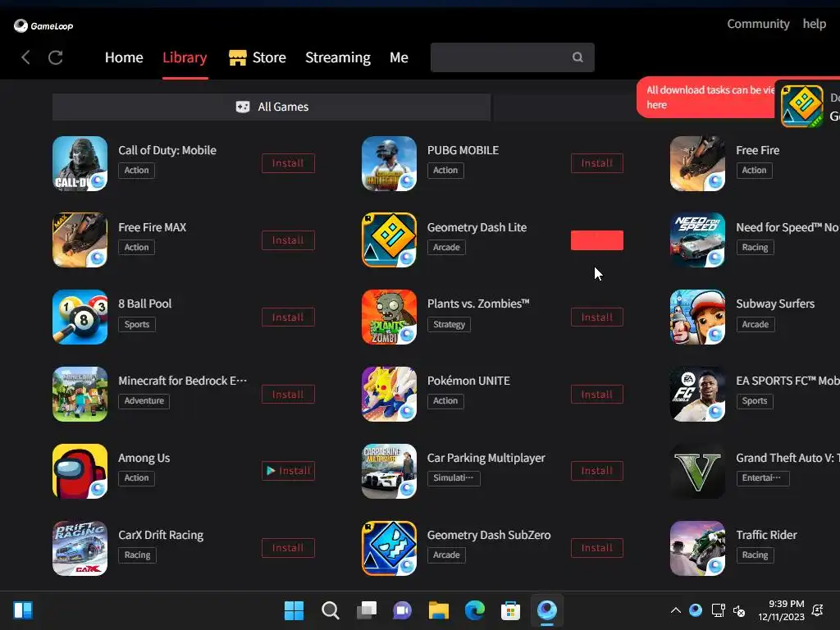Click the Sports tag under 8 Ball Pool
The image size is (840, 630).
[x=137, y=324]
